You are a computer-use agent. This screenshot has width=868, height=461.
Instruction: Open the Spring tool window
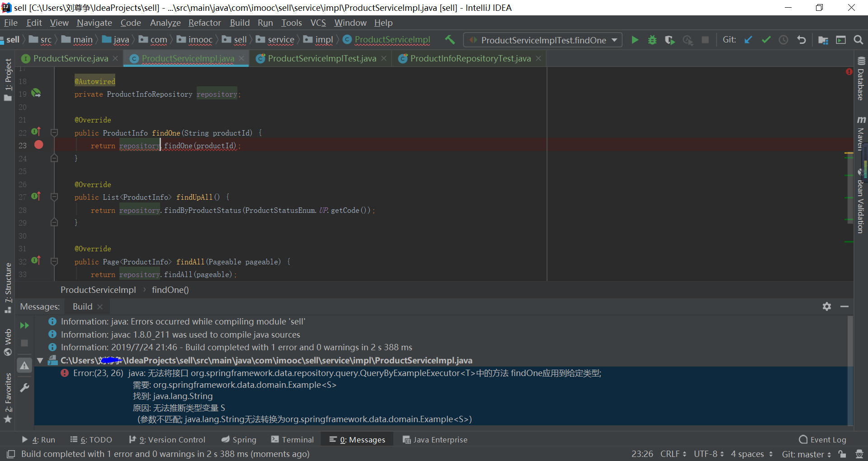click(239, 440)
